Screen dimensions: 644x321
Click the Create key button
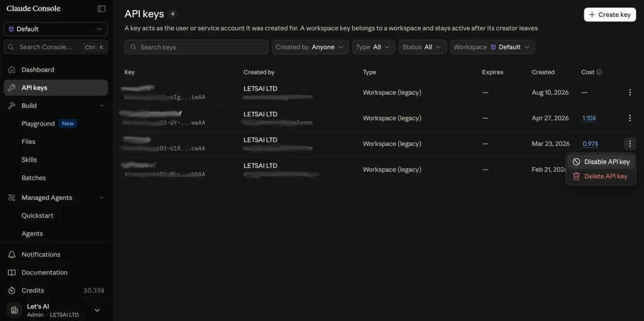pyautogui.click(x=610, y=15)
